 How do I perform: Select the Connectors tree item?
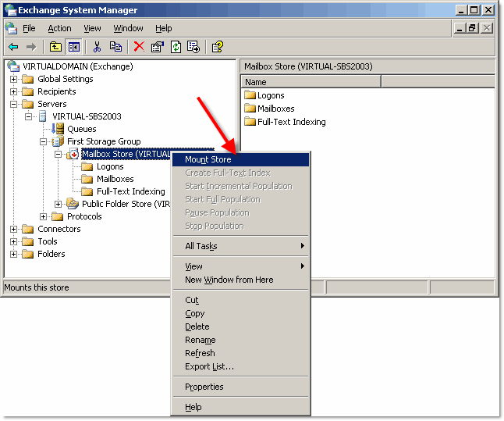(59, 229)
